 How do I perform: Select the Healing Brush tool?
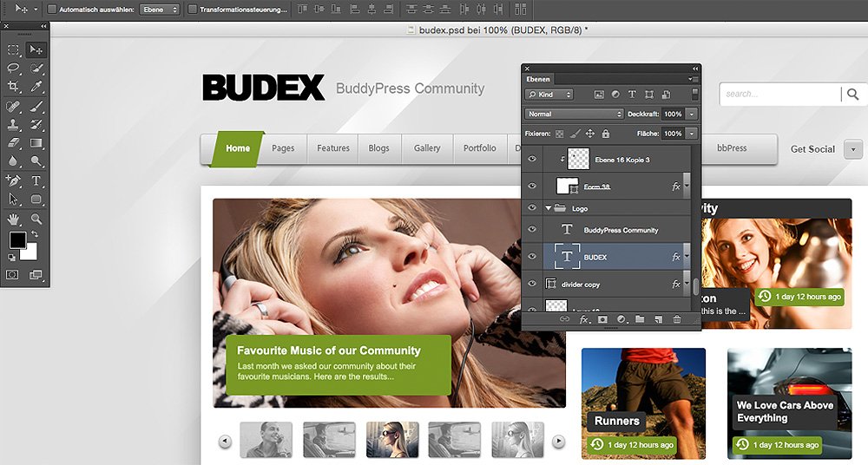click(x=13, y=107)
